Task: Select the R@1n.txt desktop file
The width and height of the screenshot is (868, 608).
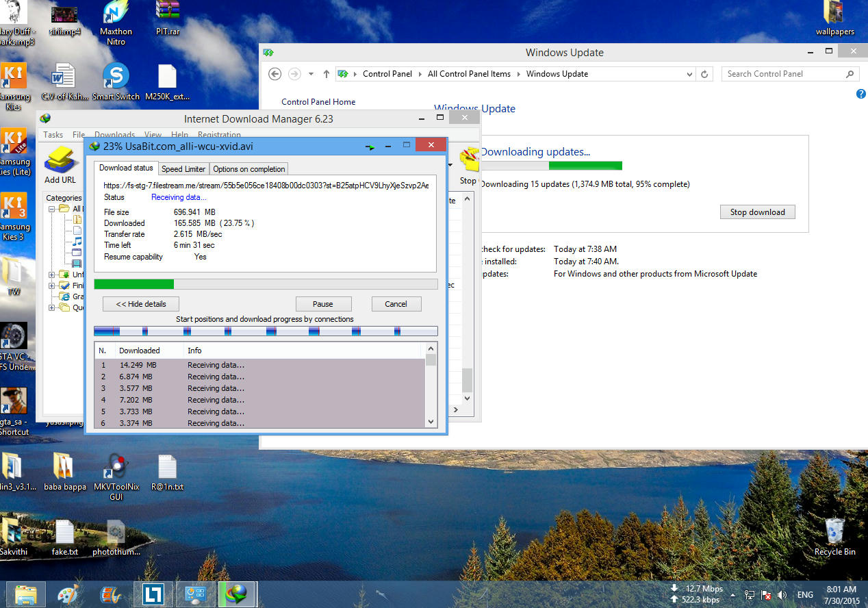Action: coord(168,472)
